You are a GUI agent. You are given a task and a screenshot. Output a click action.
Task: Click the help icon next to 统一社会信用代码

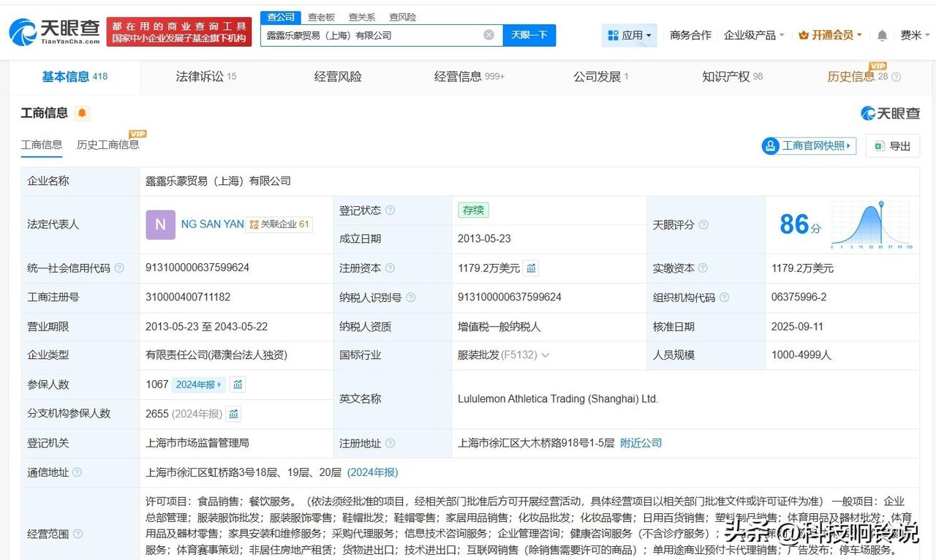click(119, 268)
